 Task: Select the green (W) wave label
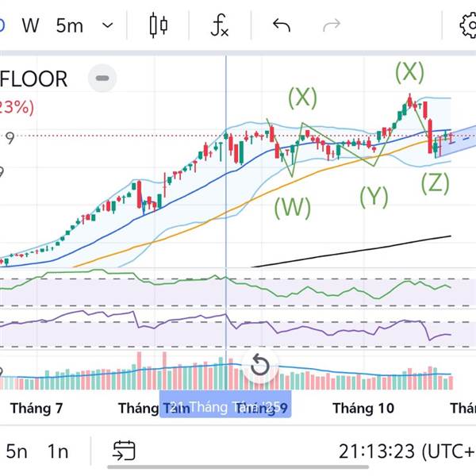pos(292,208)
